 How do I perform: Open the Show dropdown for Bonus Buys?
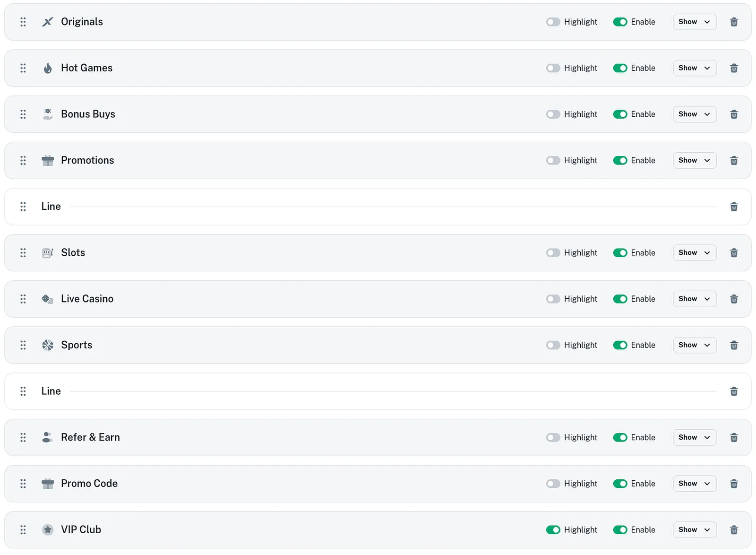pos(694,114)
